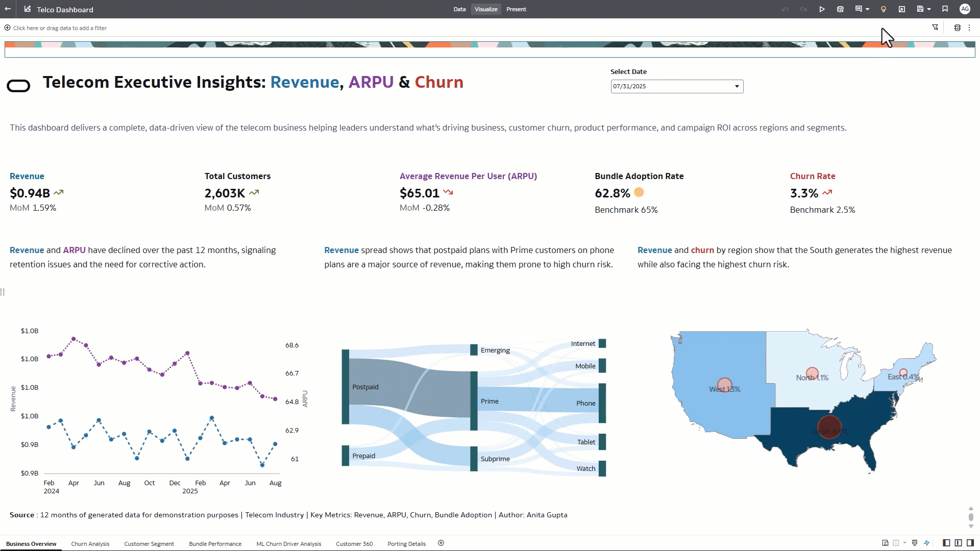Select the Present mode tab
The image size is (980, 551).
pos(516,9)
